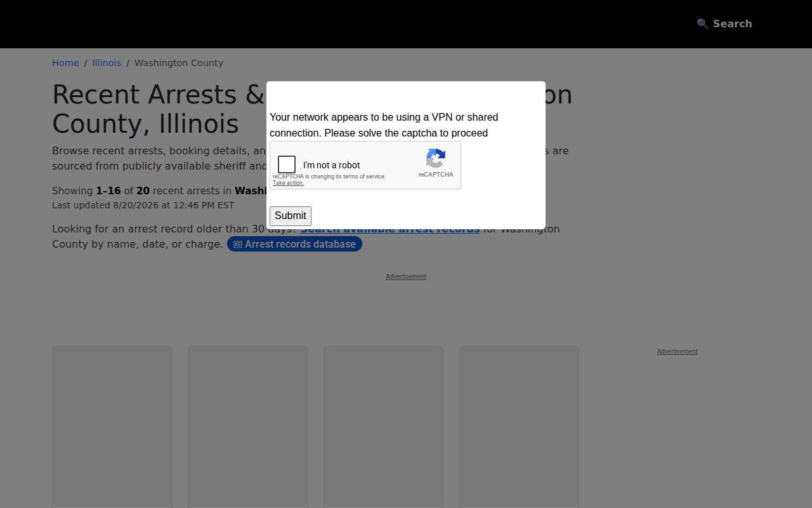This screenshot has height=508, width=812.
Task: Click the Submit button
Action: (x=291, y=216)
